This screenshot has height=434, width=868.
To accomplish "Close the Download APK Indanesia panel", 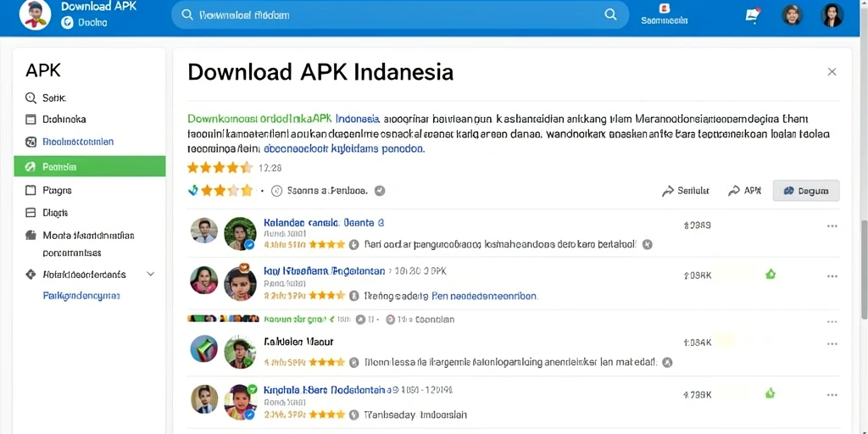I will [832, 72].
